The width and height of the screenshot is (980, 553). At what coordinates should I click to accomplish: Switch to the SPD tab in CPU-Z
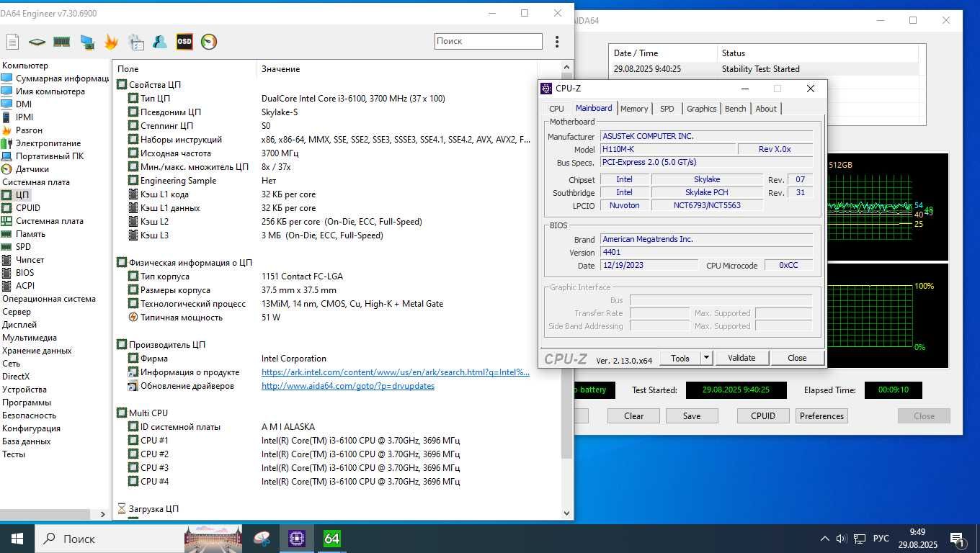click(667, 109)
